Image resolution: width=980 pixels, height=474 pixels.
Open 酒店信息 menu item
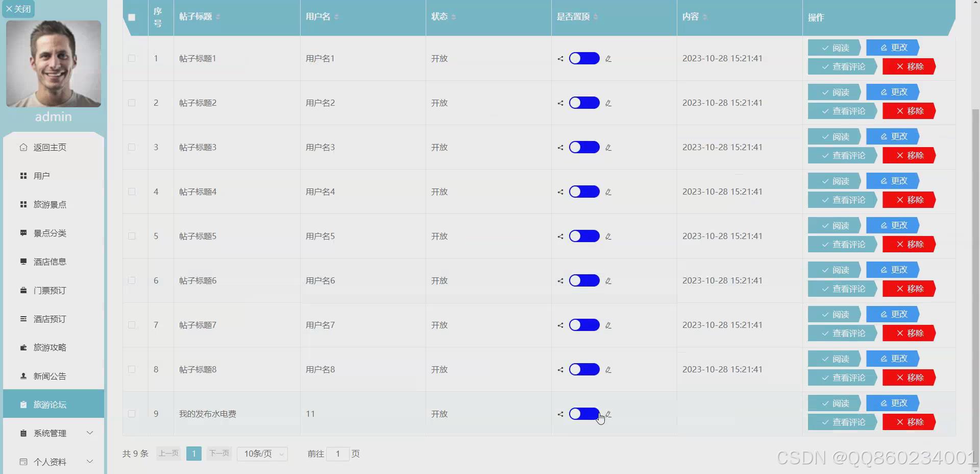54,262
